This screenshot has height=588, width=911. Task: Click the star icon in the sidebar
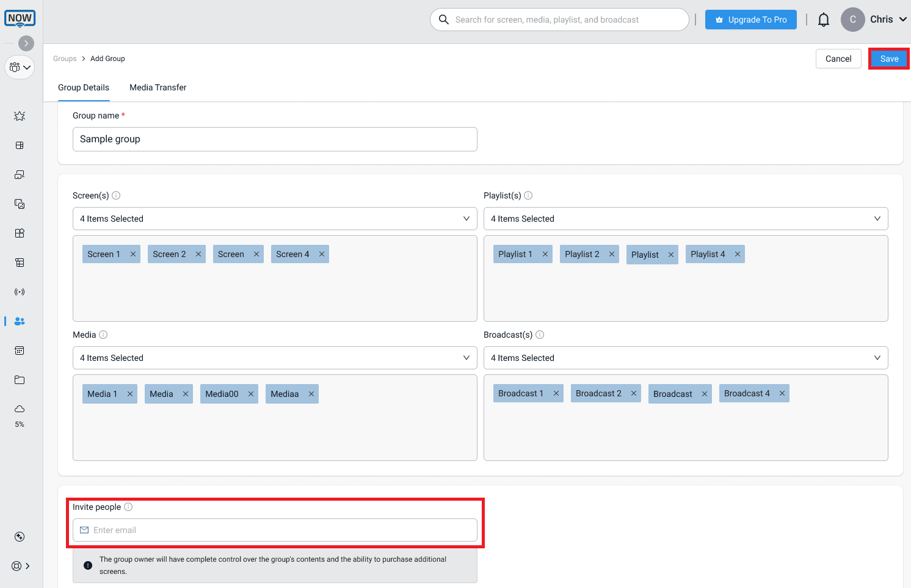(x=20, y=116)
